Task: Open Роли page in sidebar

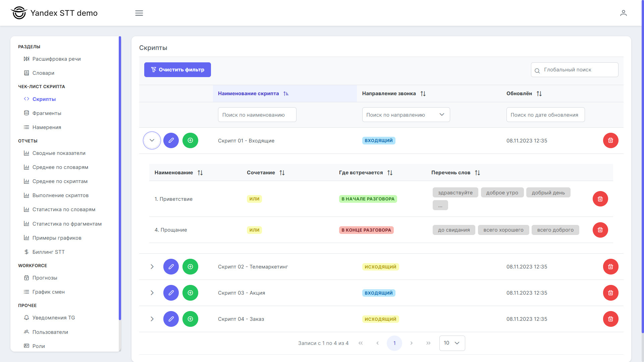Action: click(34, 346)
